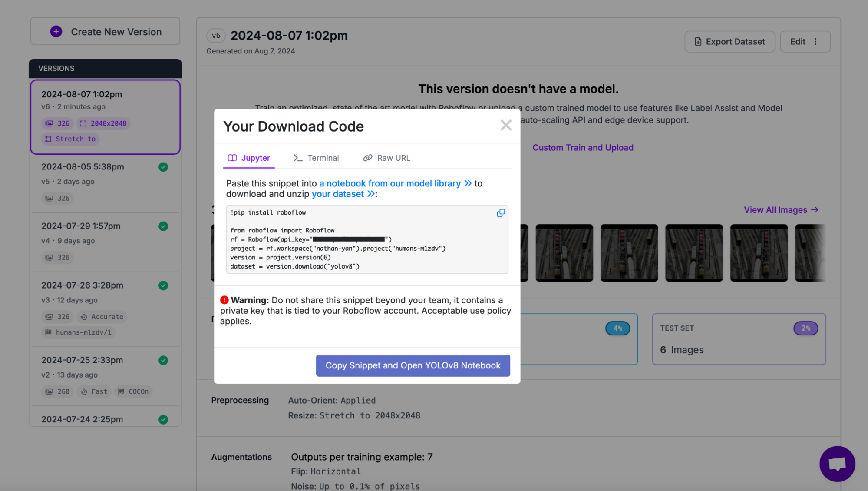The height and width of the screenshot is (491, 868).
Task: Click the green checkmark on v3 version
Action: click(x=163, y=286)
